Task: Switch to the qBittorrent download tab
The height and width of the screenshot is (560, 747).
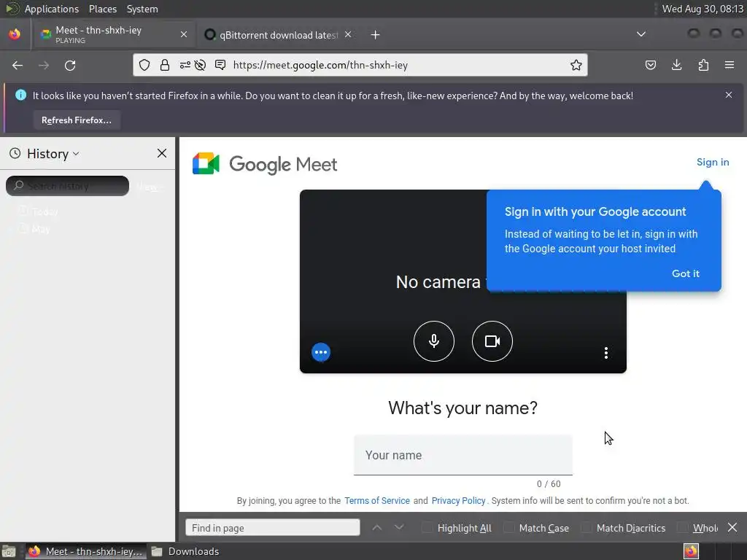Action: (278, 34)
